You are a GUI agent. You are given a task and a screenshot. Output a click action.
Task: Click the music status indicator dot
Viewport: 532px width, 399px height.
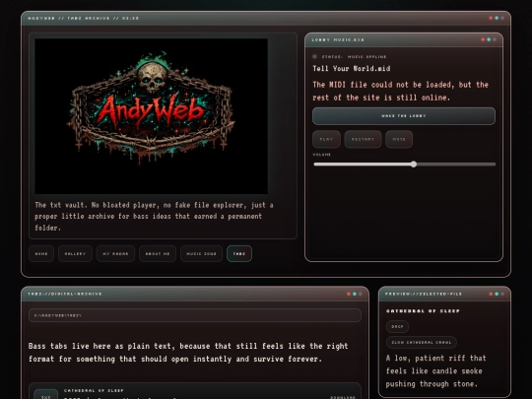[314, 57]
